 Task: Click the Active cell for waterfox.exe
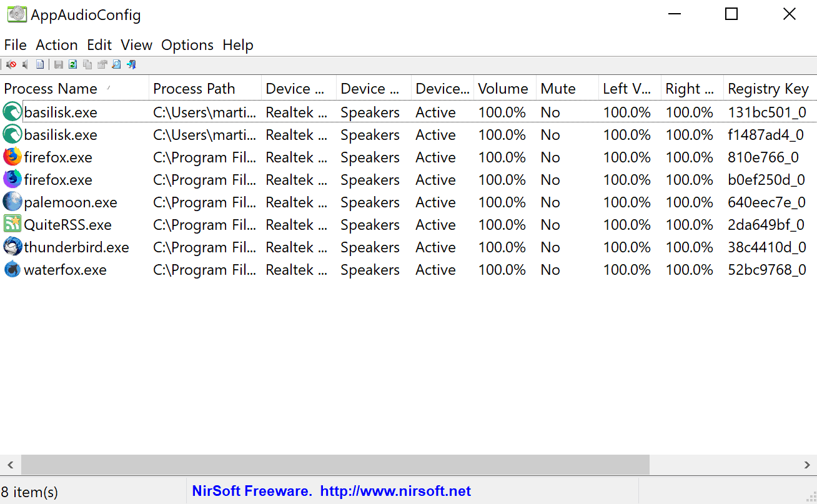(x=435, y=270)
